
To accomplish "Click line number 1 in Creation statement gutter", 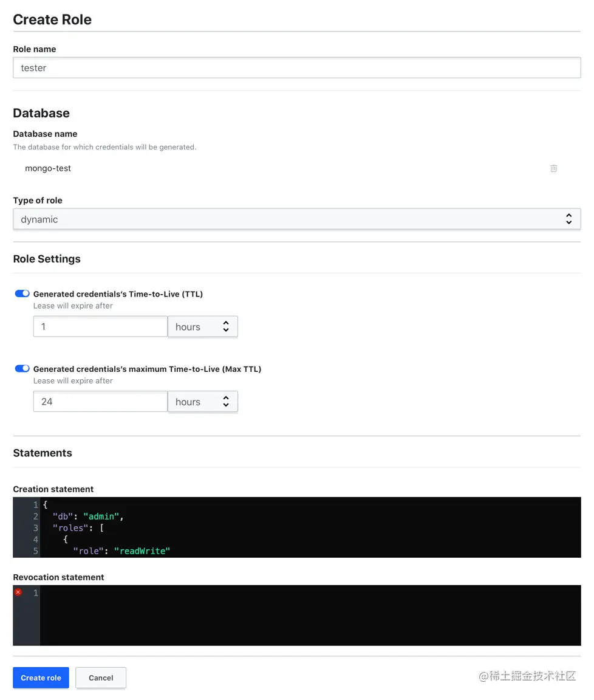I will (35, 505).
